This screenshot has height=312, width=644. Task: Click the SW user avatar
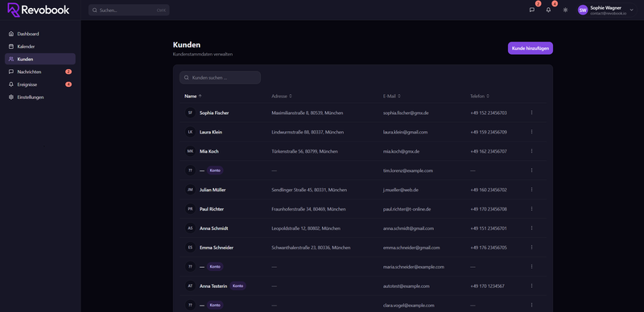[x=582, y=10]
